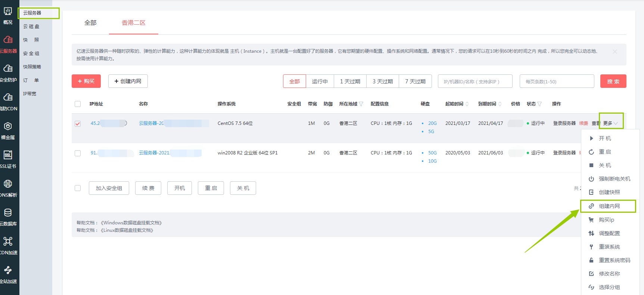Screen dimensions: 644x295
Task: Open IP带宽 in the submenu
Action: pyautogui.click(x=30, y=94)
